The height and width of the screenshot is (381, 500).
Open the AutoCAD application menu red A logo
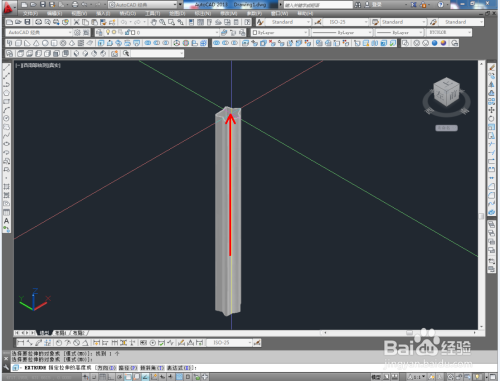pos(8,7)
